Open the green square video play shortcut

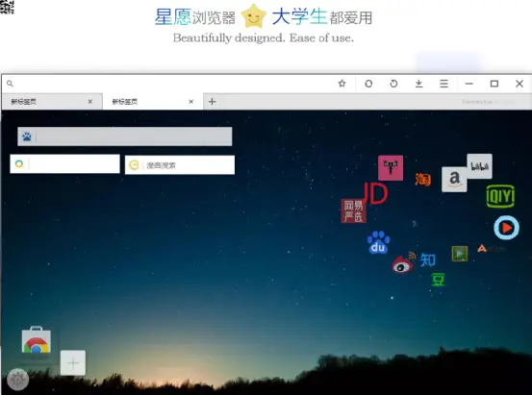pyautogui.click(x=460, y=254)
